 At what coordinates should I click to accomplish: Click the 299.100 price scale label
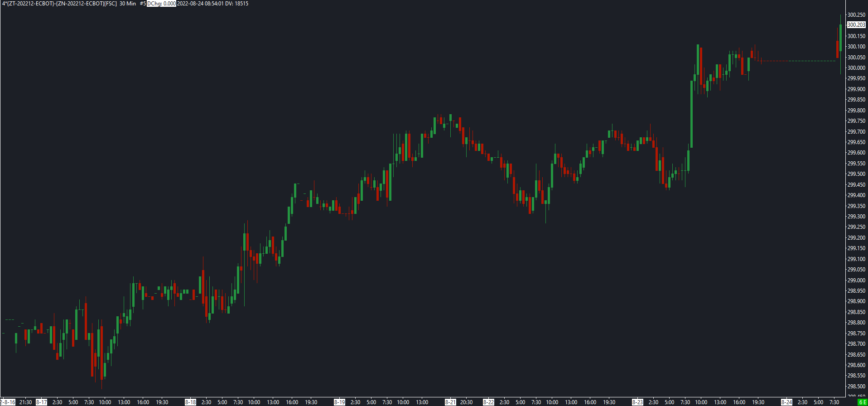[x=856, y=259]
